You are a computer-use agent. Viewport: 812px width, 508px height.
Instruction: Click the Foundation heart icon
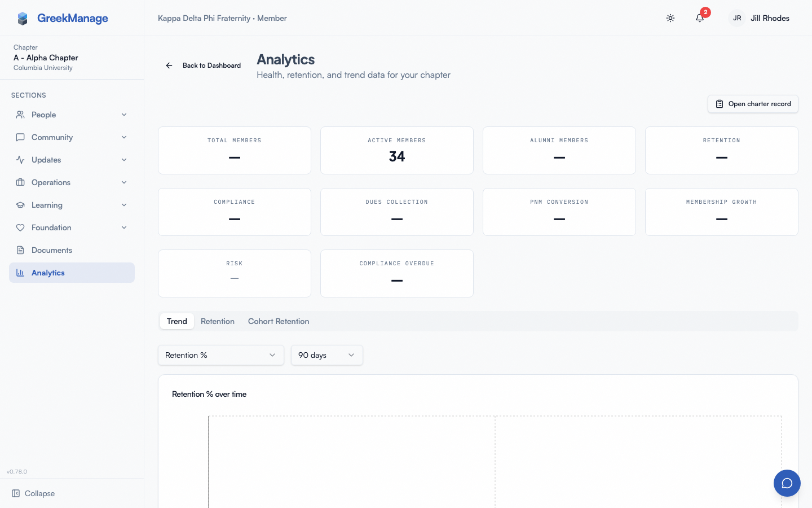click(x=20, y=227)
